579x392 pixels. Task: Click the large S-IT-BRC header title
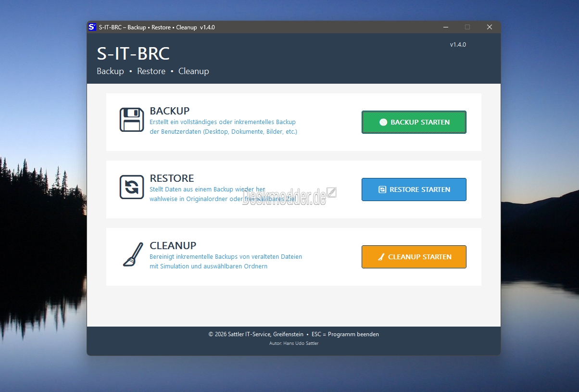133,53
